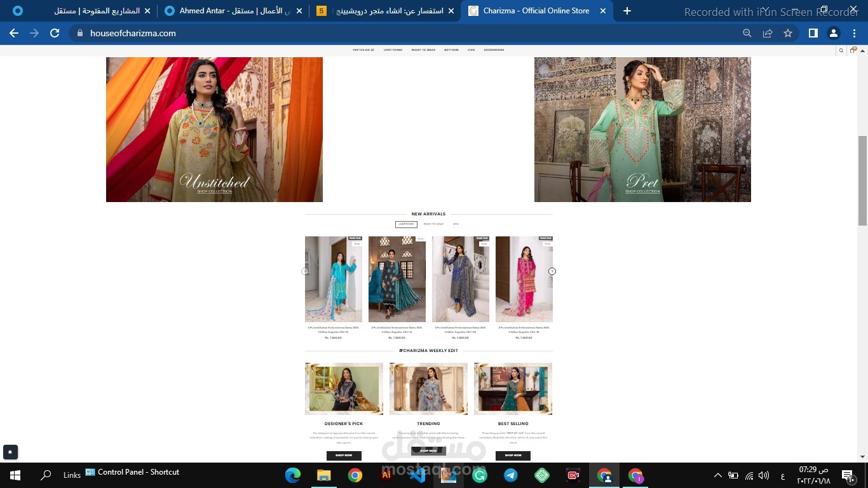Open Control Panel - Shortcut from taskbar
The height and width of the screenshot is (488, 868).
click(132, 472)
